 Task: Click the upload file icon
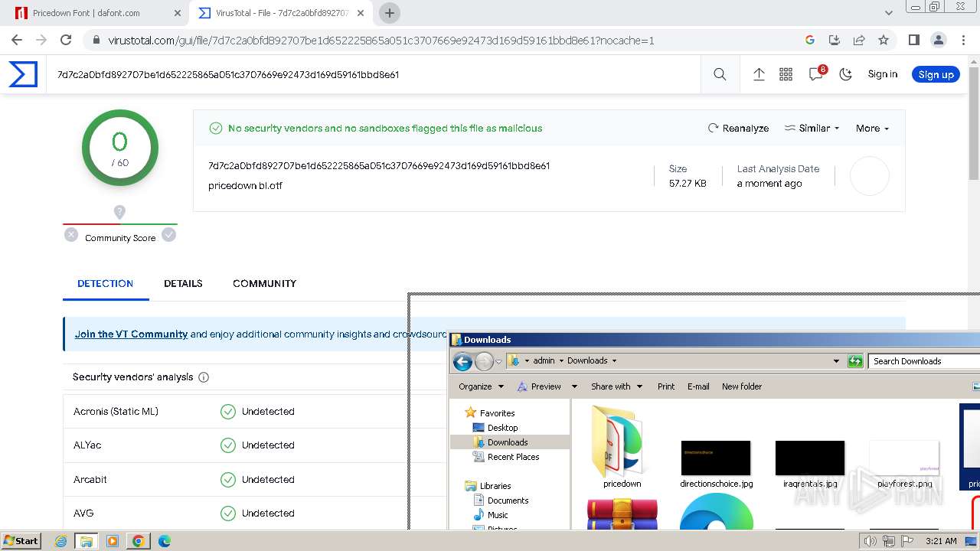759,74
